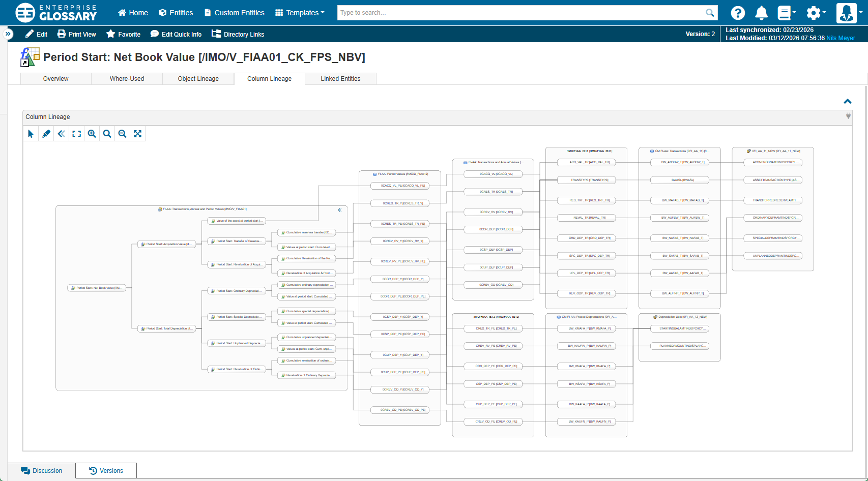Select Period Start: Unplanned Depreciation node
Screen dimensions: 868x481
point(237,343)
